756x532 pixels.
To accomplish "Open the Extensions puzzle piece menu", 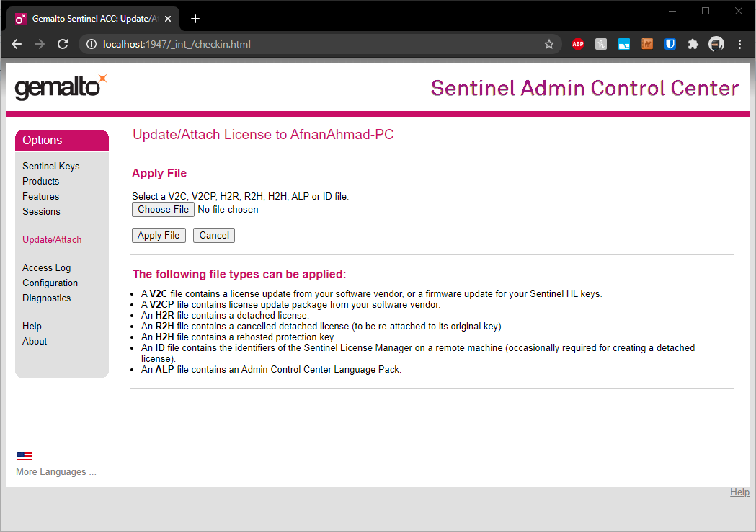I will [x=693, y=44].
